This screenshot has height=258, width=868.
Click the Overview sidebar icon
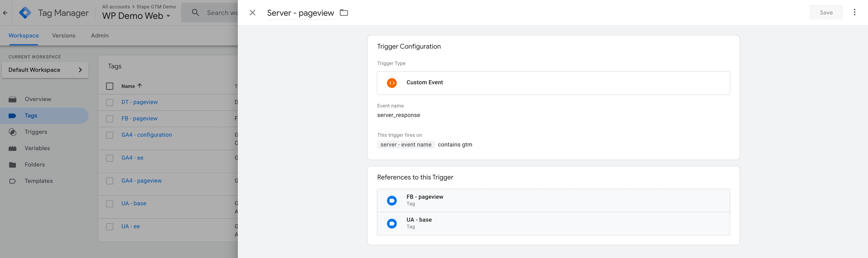pyautogui.click(x=12, y=99)
